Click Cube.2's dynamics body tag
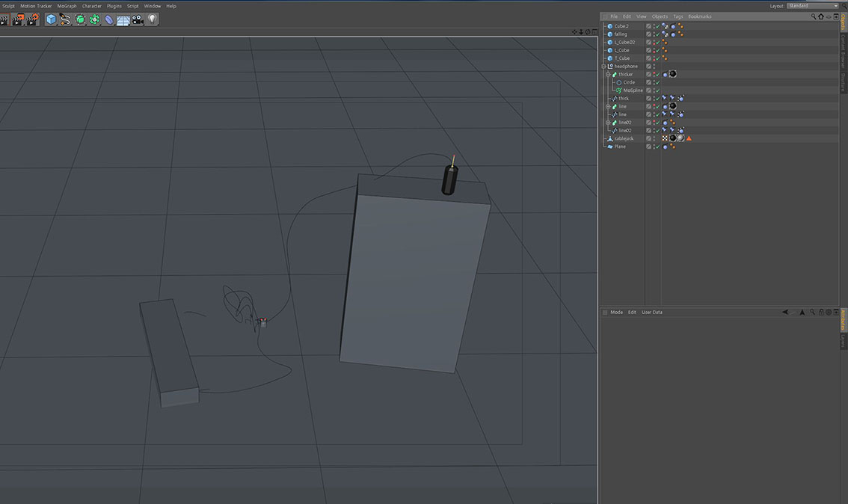 click(x=665, y=26)
